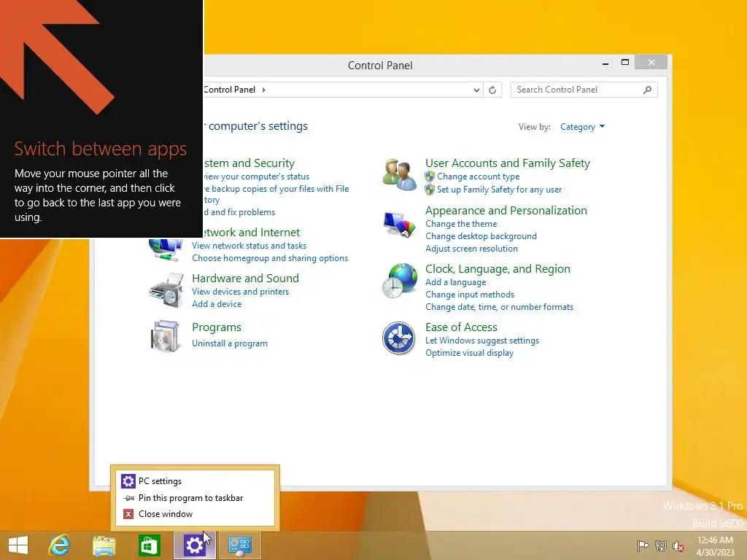Open Adjust screen resolution link
The width and height of the screenshot is (747, 560).
[472, 249]
